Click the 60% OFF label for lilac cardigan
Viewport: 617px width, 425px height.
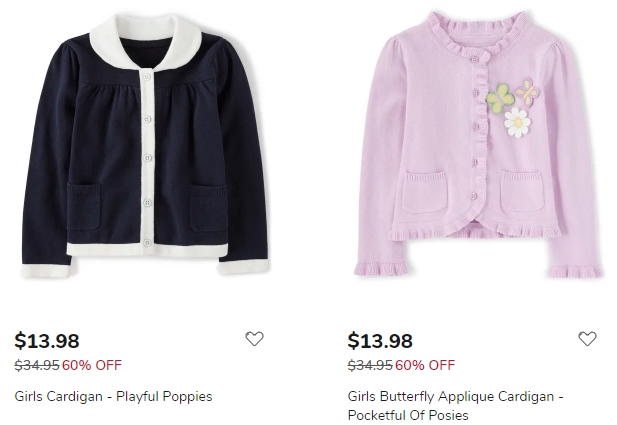pyautogui.click(x=425, y=365)
